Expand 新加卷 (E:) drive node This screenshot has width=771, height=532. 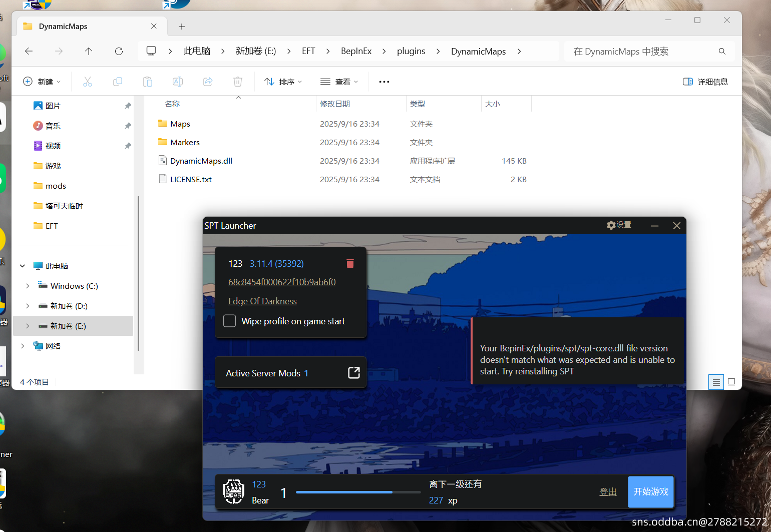28,326
